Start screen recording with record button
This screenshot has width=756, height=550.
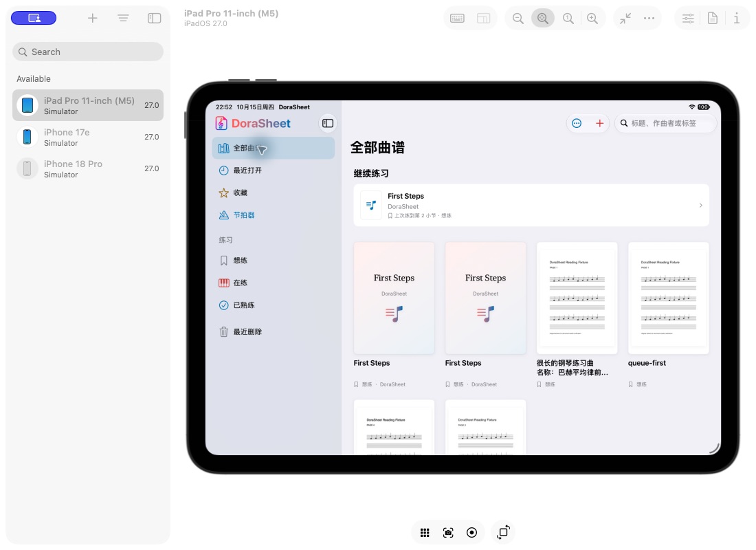[x=472, y=532]
